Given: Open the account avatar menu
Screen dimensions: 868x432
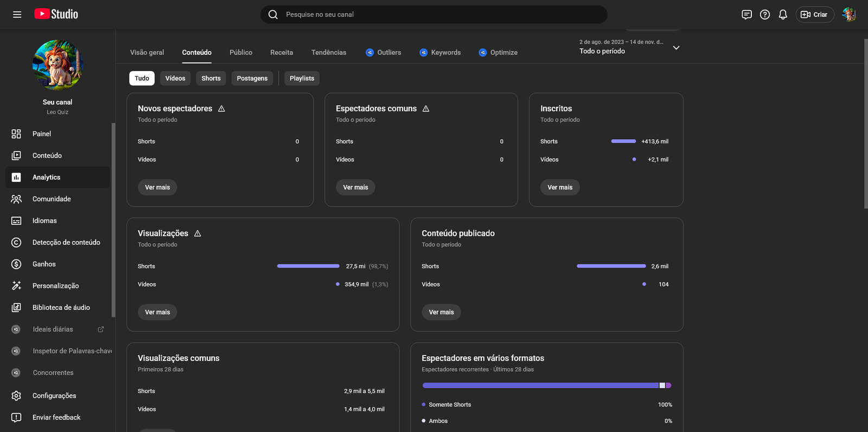Looking at the screenshot, I should tap(848, 15).
